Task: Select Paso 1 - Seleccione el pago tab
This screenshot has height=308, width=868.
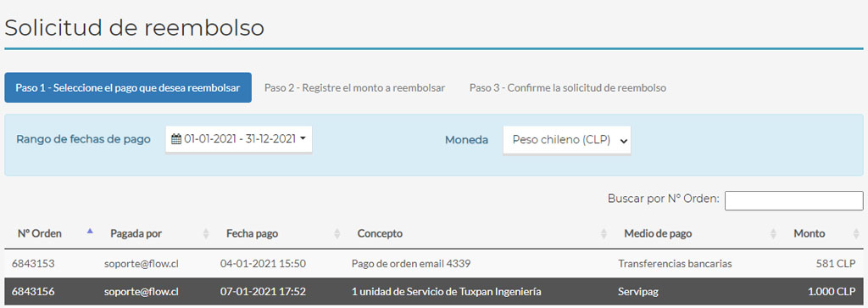Action: (128, 87)
